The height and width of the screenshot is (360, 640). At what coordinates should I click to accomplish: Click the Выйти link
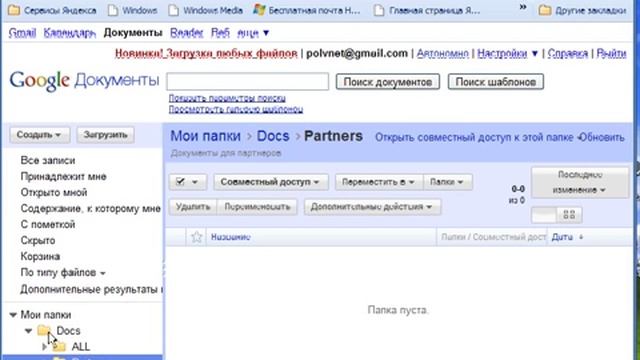point(611,53)
